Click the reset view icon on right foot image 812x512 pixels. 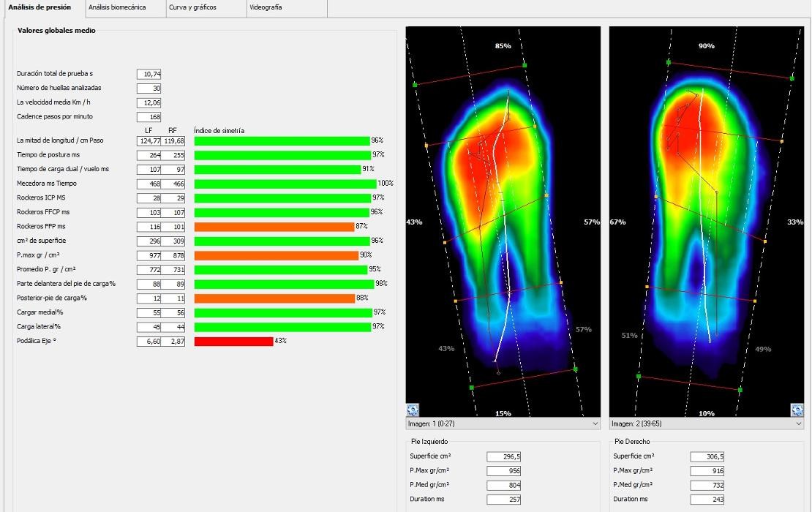[x=797, y=410]
